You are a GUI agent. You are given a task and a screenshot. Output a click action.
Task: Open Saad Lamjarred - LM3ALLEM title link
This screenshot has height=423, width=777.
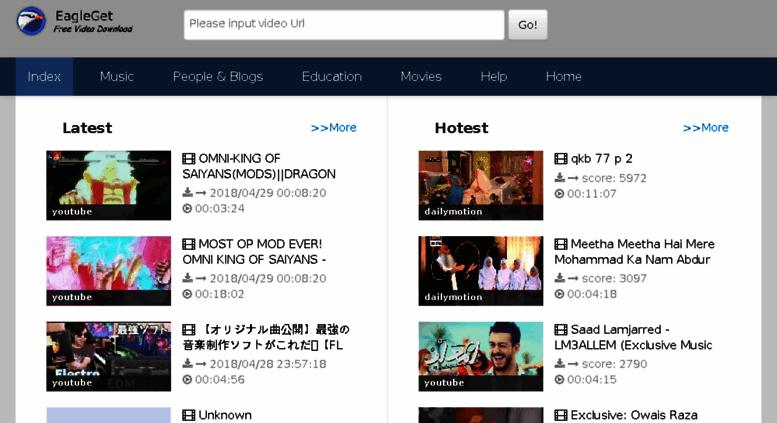coord(633,337)
